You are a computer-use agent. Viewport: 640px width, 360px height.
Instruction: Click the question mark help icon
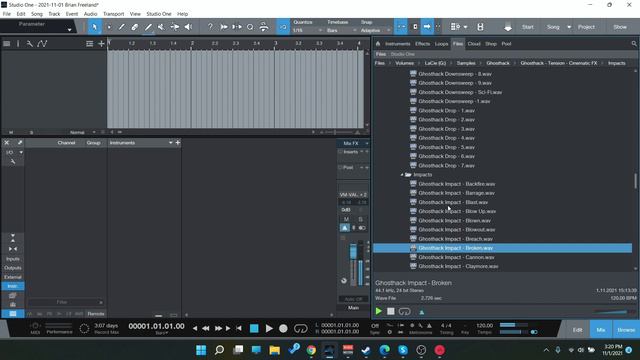(x=210, y=27)
